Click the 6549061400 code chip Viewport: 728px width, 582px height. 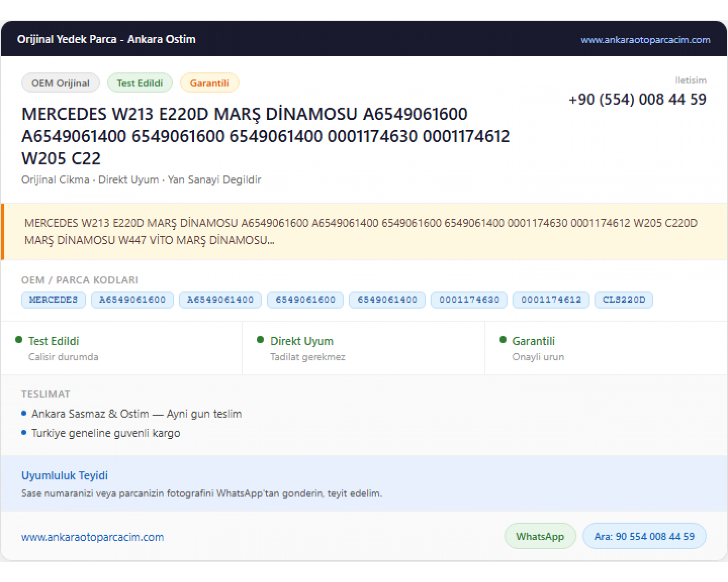(x=387, y=300)
